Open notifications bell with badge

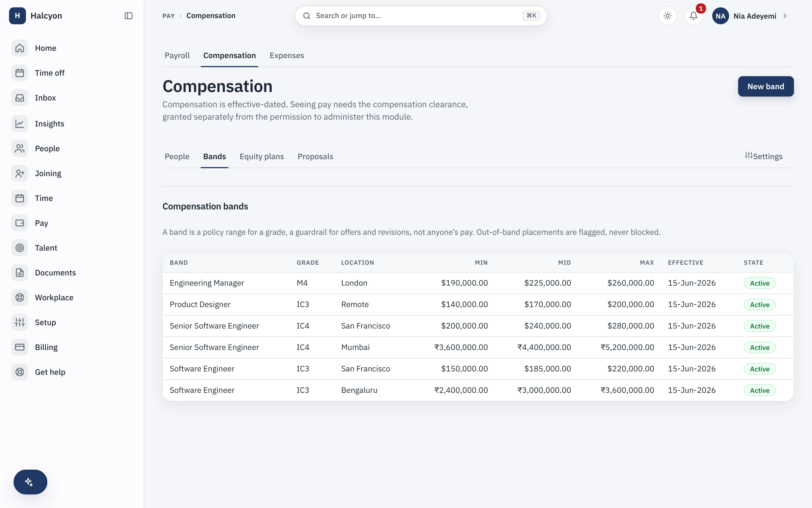coord(694,16)
